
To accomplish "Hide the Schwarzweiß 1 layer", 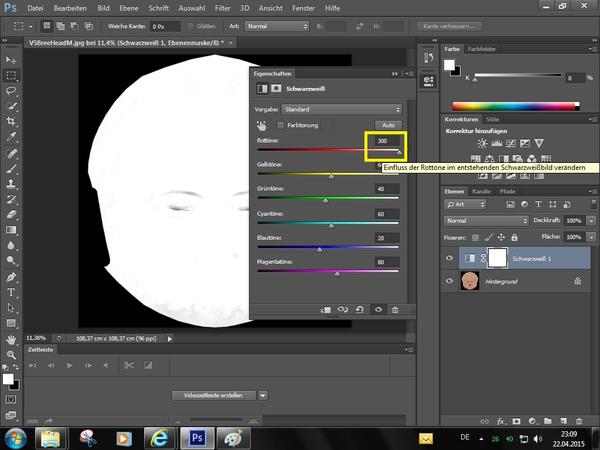I will tap(451, 259).
